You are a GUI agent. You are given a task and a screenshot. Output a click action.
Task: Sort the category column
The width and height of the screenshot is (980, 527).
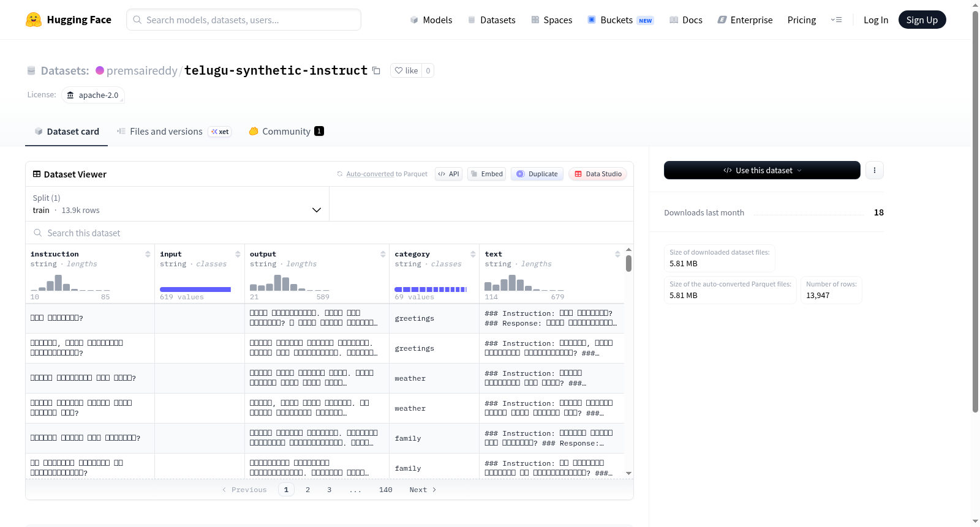click(x=473, y=254)
